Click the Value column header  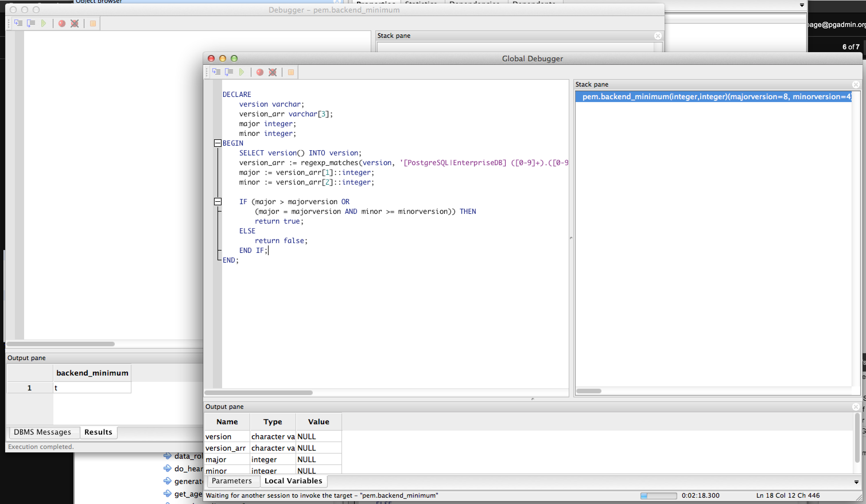click(319, 422)
